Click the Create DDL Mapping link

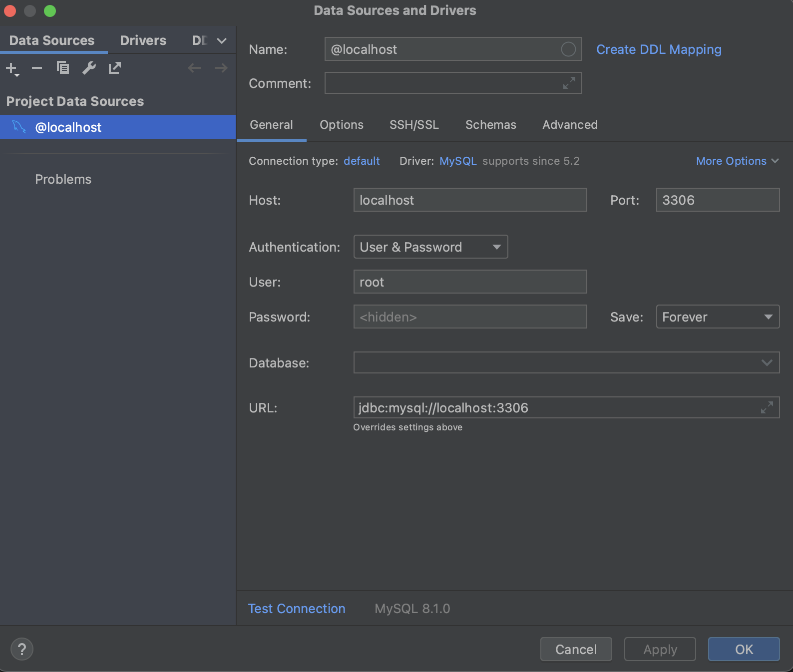(659, 49)
